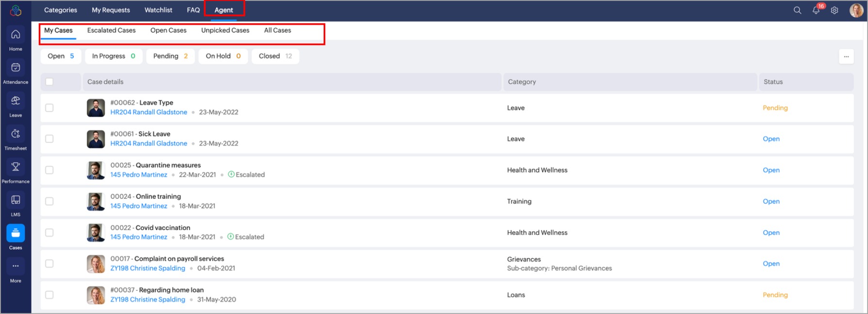Open the Watchlist top menu item

[158, 10]
